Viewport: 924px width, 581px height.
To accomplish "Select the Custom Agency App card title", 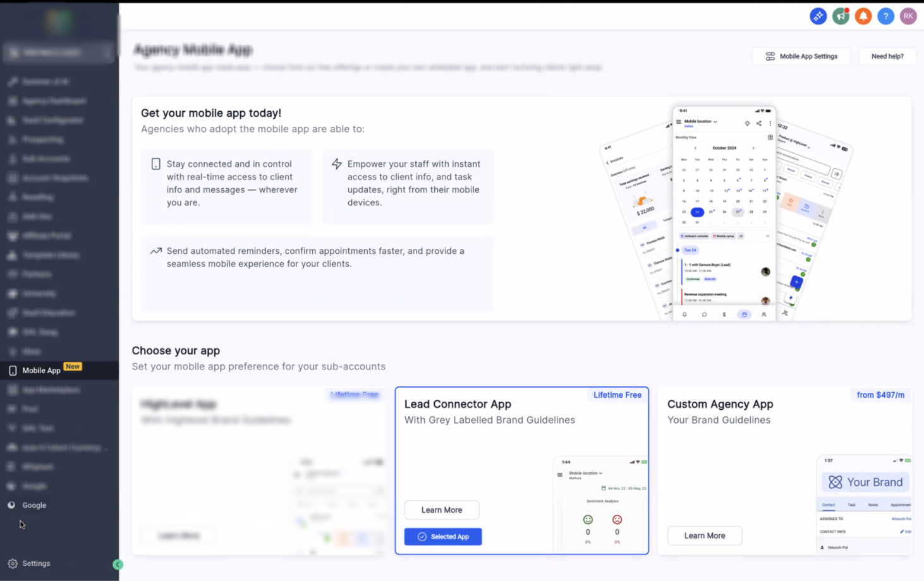I will click(x=720, y=404).
